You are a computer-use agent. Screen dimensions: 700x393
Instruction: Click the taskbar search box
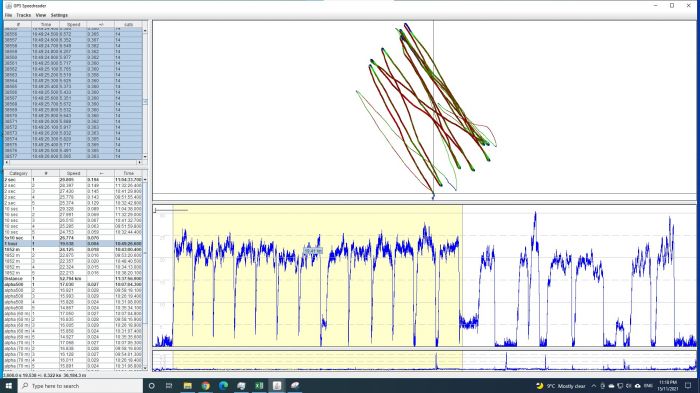80,385
